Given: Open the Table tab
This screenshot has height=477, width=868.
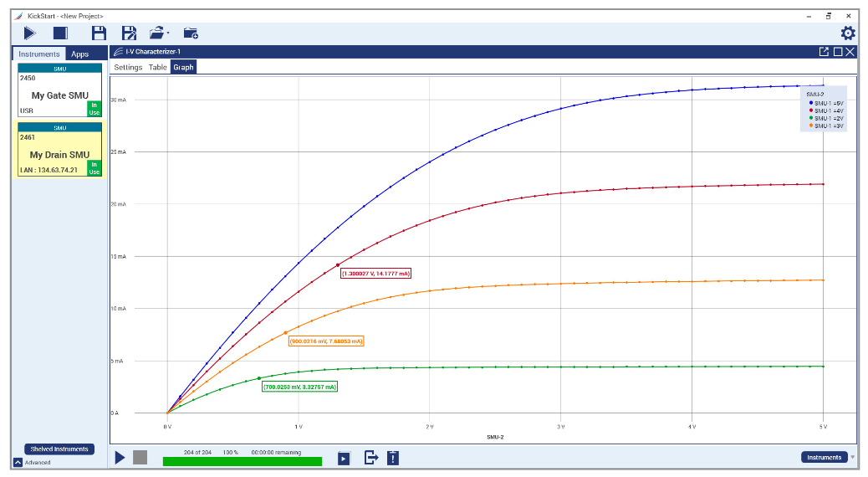Looking at the screenshot, I should pyautogui.click(x=158, y=67).
